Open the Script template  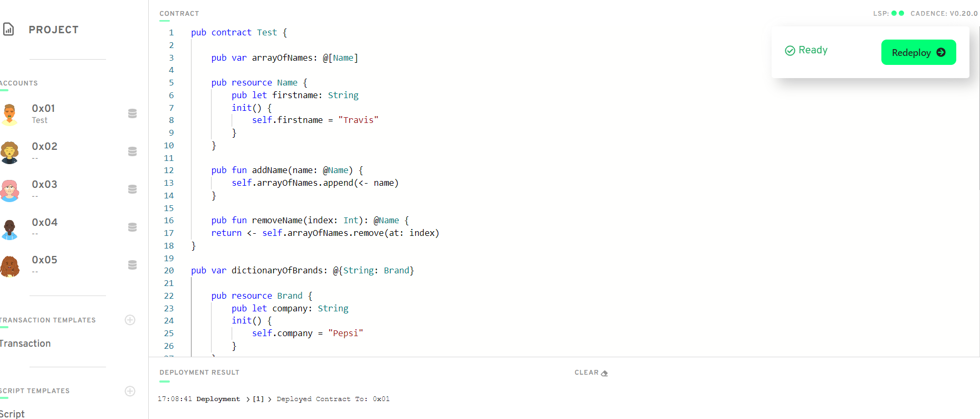tap(12, 414)
